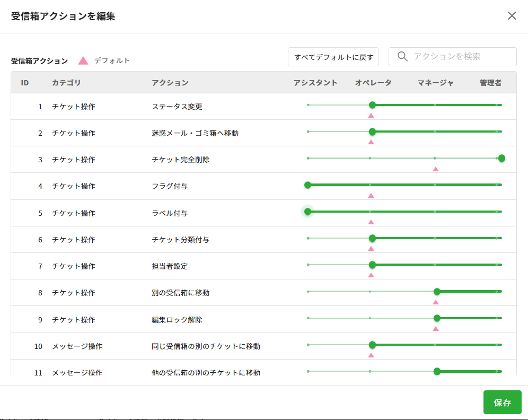Click the default marker for フラグ付与 row
Viewport: 528px width, 420px height.
[x=371, y=195]
